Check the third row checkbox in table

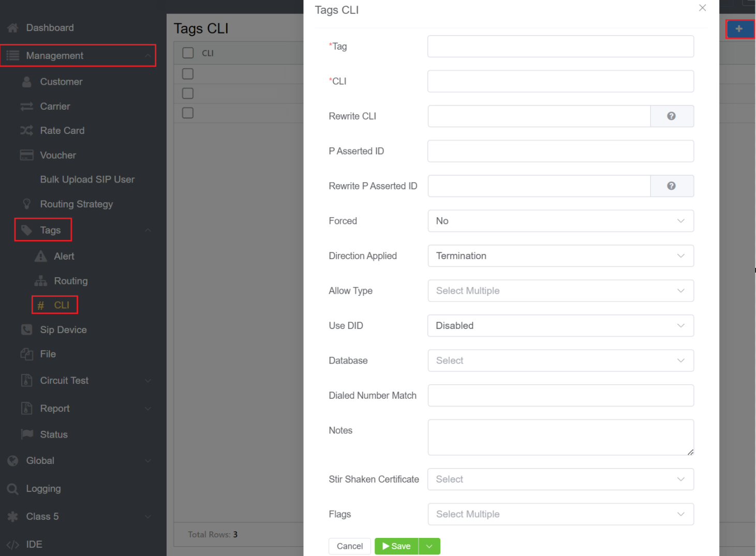tap(188, 113)
